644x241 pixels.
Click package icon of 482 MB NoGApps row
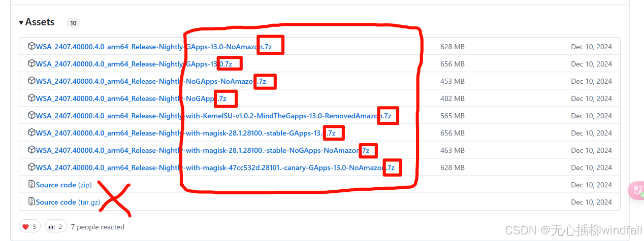pos(31,98)
